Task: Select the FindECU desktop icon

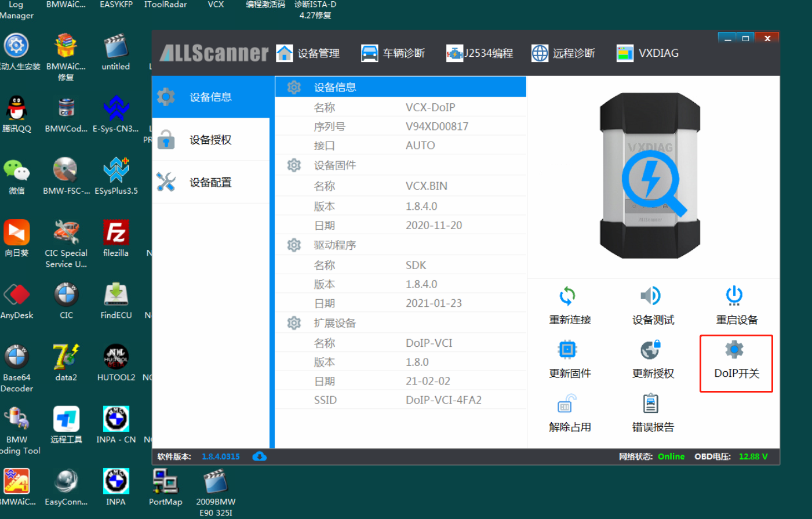Action: click(116, 301)
